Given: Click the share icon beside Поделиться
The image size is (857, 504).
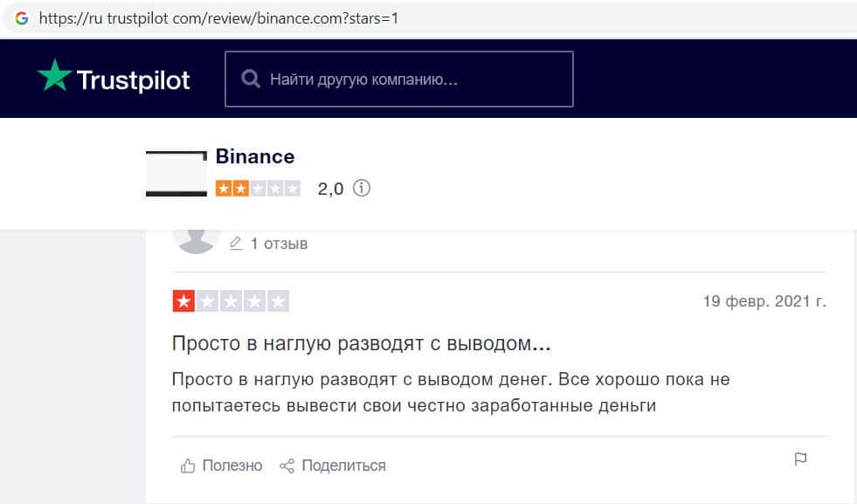Looking at the screenshot, I should coord(287,466).
